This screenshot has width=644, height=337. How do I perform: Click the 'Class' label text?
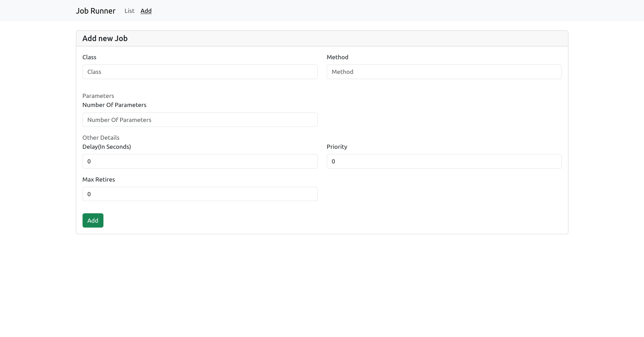[x=90, y=57]
